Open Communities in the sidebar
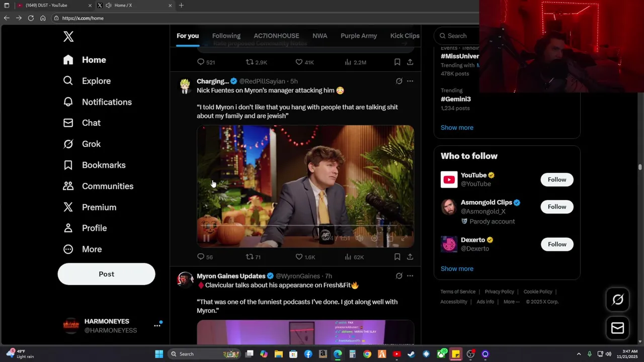This screenshot has height=362, width=644. pyautogui.click(x=98, y=186)
